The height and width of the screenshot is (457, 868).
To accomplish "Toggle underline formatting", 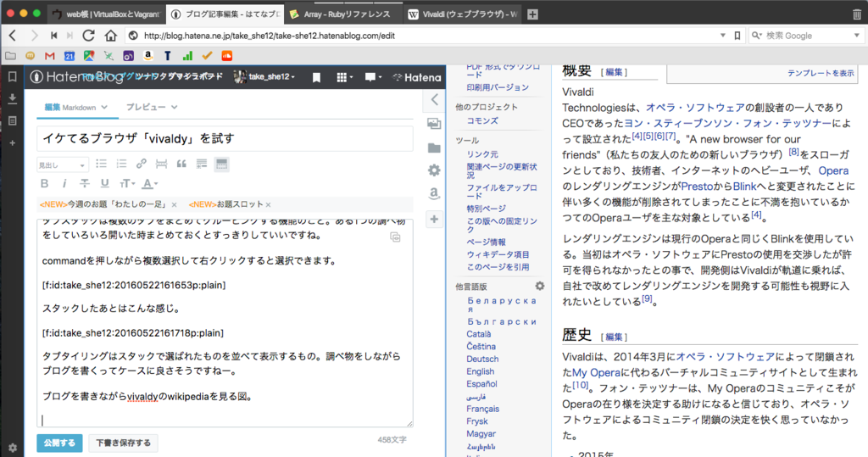I will coord(104,183).
